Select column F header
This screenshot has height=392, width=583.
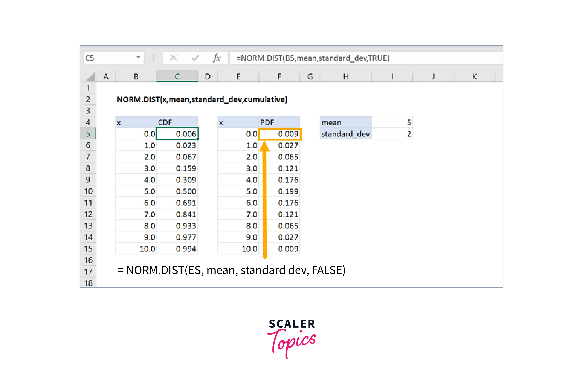click(279, 77)
